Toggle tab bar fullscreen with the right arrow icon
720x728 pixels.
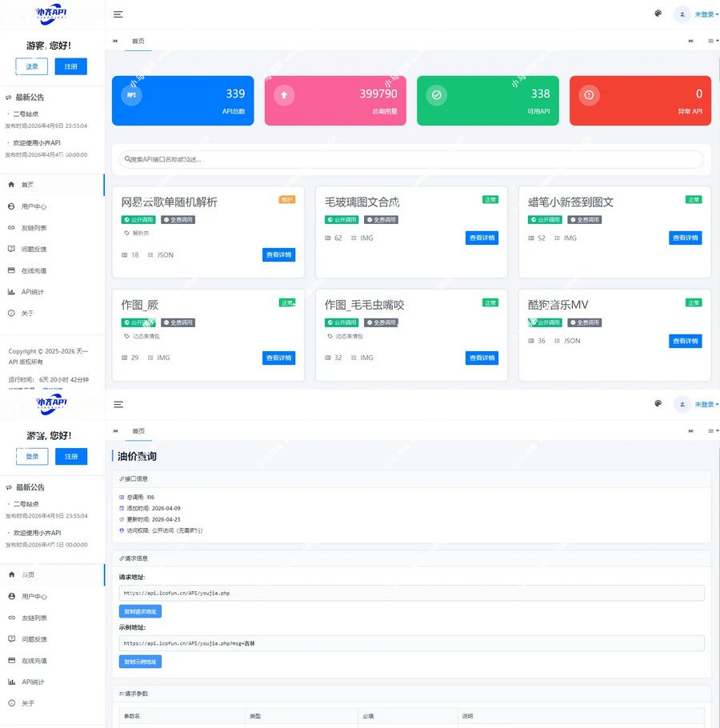[x=691, y=41]
